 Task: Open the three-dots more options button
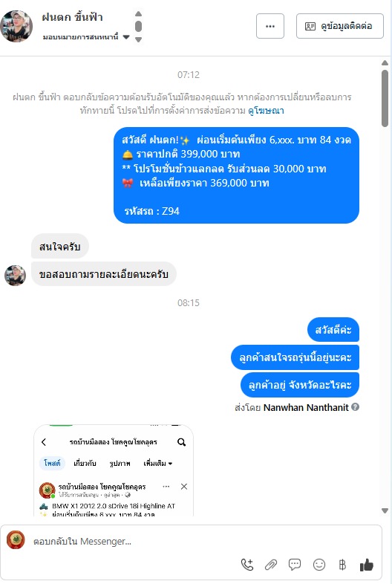(x=270, y=26)
